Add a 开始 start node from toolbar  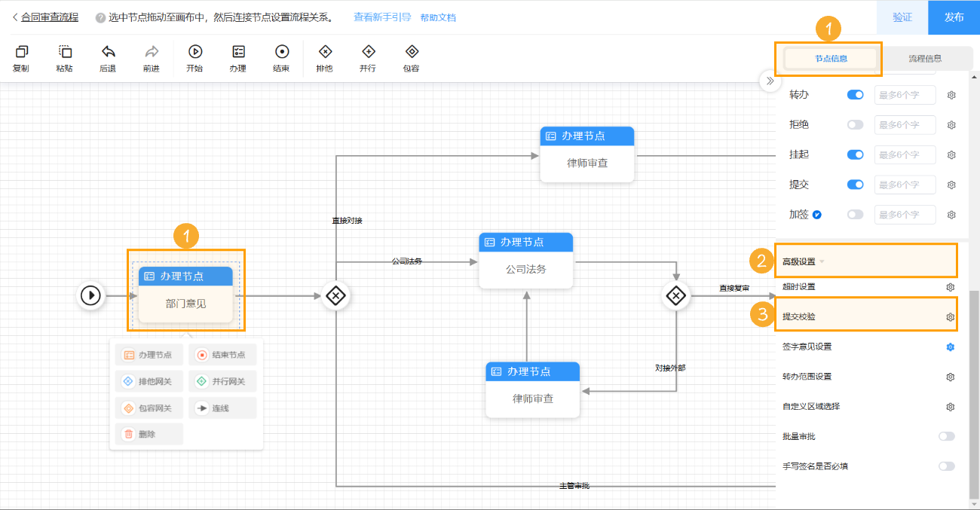pos(194,52)
